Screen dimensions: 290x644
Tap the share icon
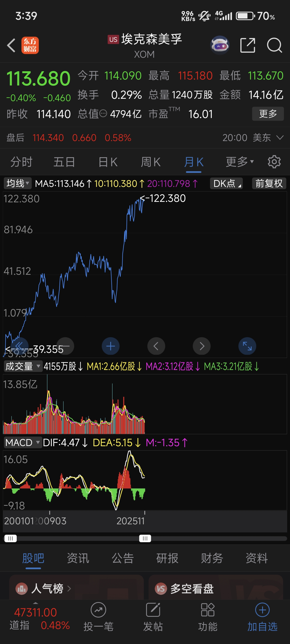pos(247,45)
